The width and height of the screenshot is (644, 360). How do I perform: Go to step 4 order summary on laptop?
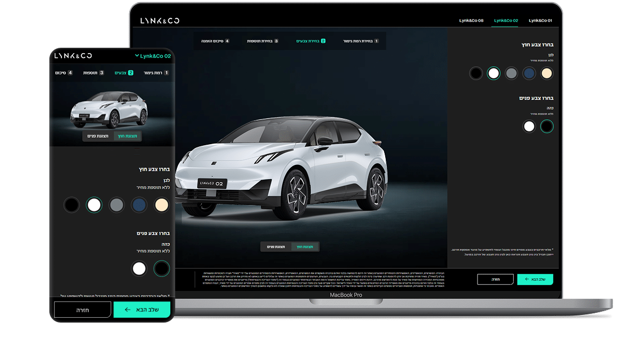click(215, 41)
